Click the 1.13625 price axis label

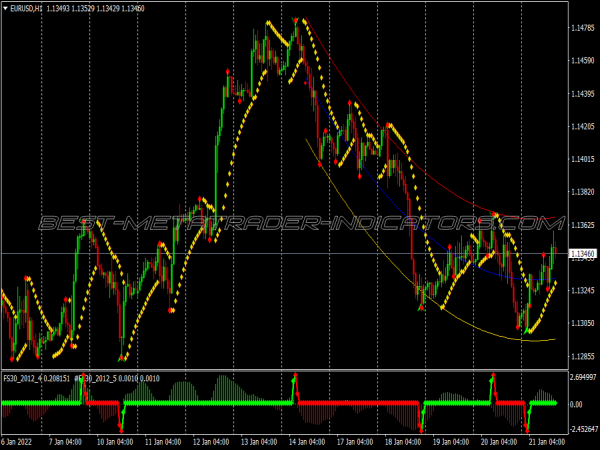point(583,225)
